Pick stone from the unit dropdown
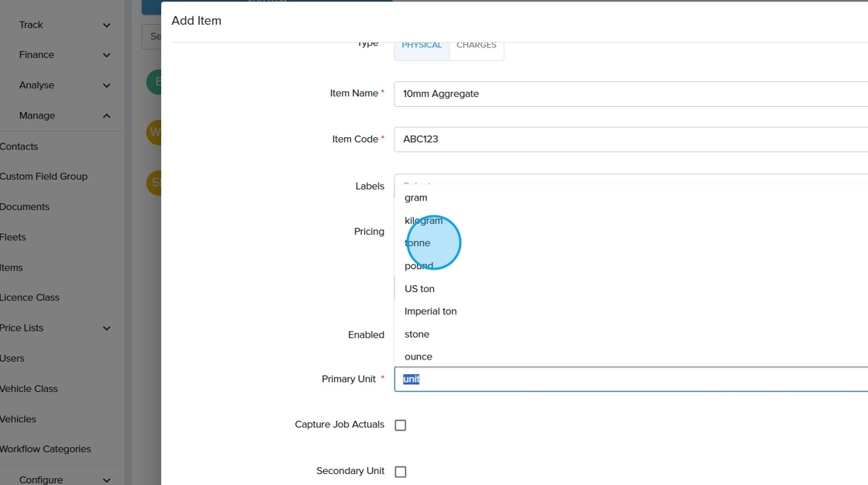This screenshot has width=868, height=485. pyautogui.click(x=417, y=334)
